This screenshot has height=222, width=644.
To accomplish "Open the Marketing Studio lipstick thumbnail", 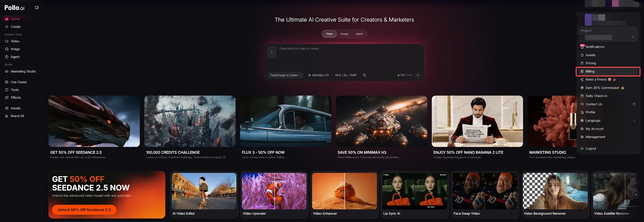I will (552, 121).
